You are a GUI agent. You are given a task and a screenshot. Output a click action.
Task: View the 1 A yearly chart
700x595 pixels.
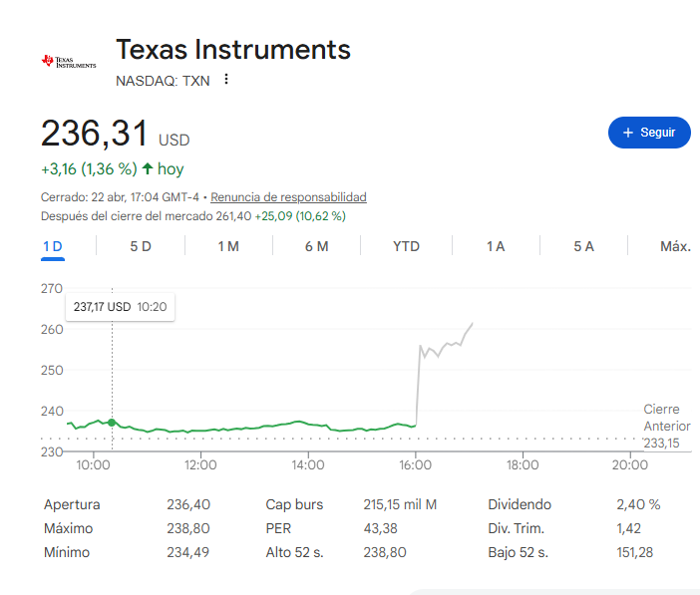pyautogui.click(x=496, y=246)
